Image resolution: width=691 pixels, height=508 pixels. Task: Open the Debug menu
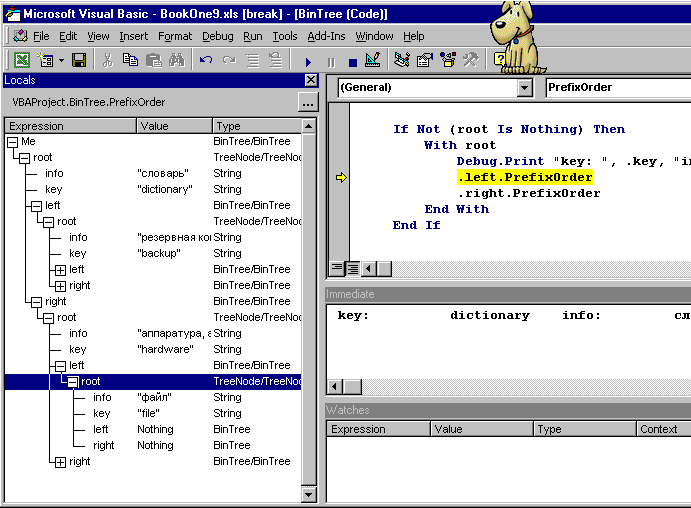coord(218,36)
